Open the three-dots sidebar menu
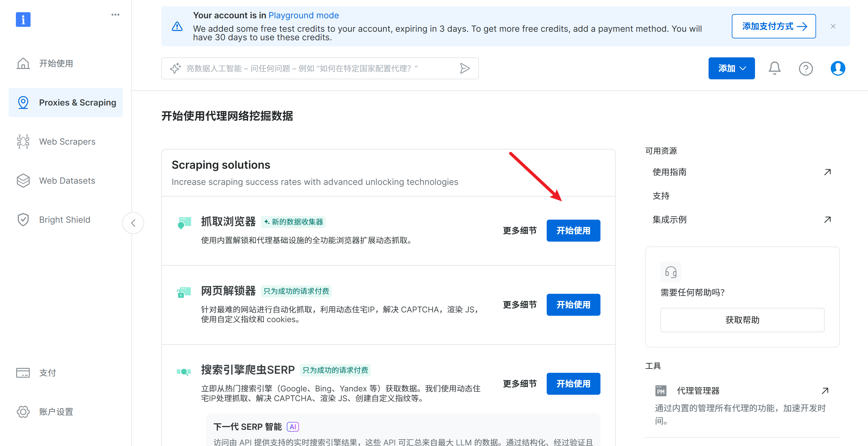868x446 pixels. coord(115,15)
